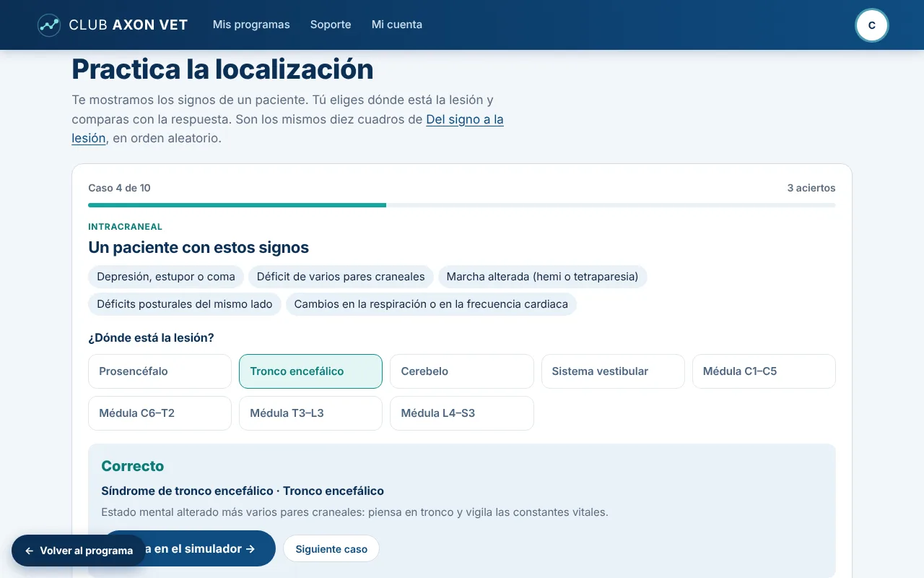
Task: Select Médula C6–T2 option
Action: pyautogui.click(x=160, y=413)
